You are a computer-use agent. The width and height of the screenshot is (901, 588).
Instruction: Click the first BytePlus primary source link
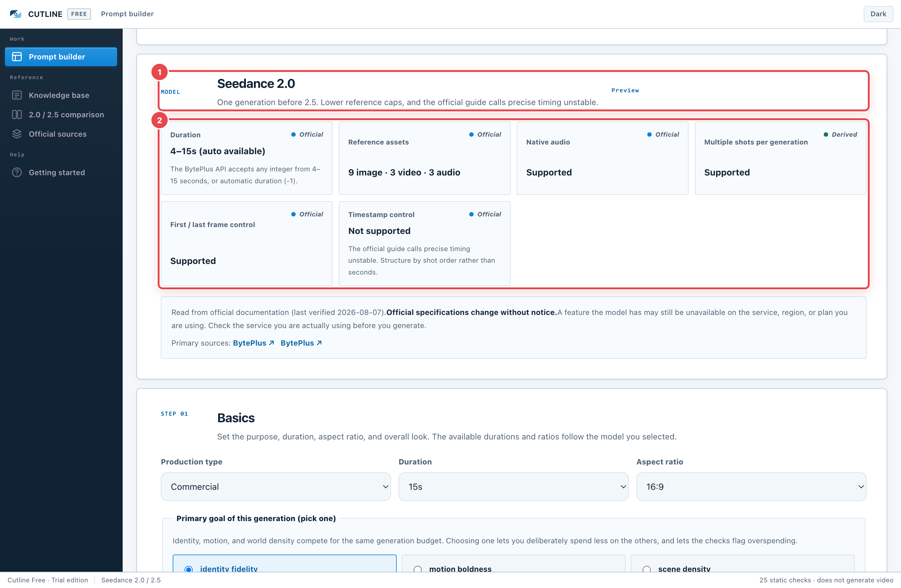pyautogui.click(x=253, y=343)
